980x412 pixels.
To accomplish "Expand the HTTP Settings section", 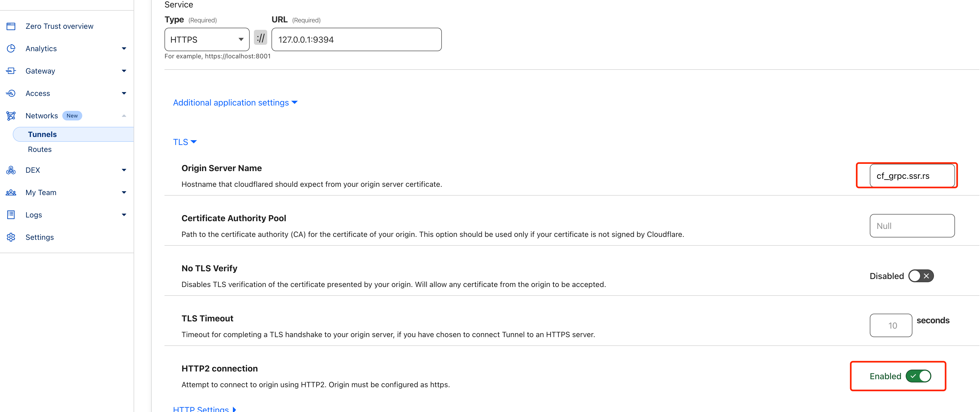I will (x=204, y=409).
